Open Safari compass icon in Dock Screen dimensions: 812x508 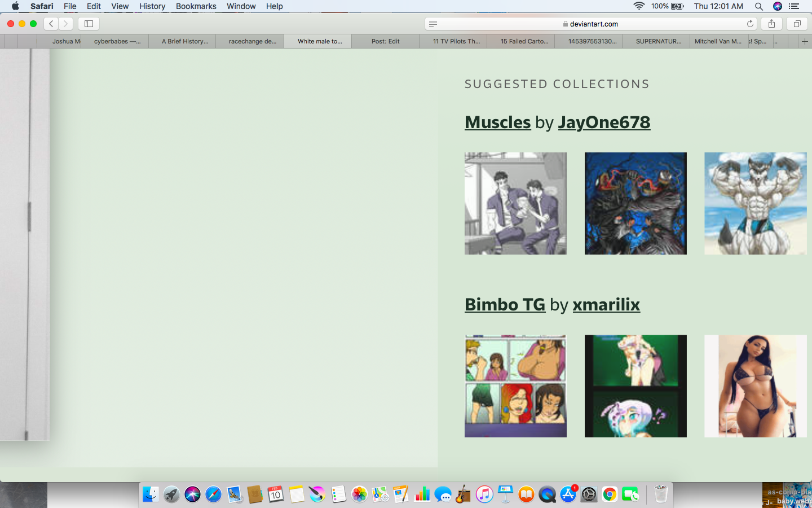(213, 494)
